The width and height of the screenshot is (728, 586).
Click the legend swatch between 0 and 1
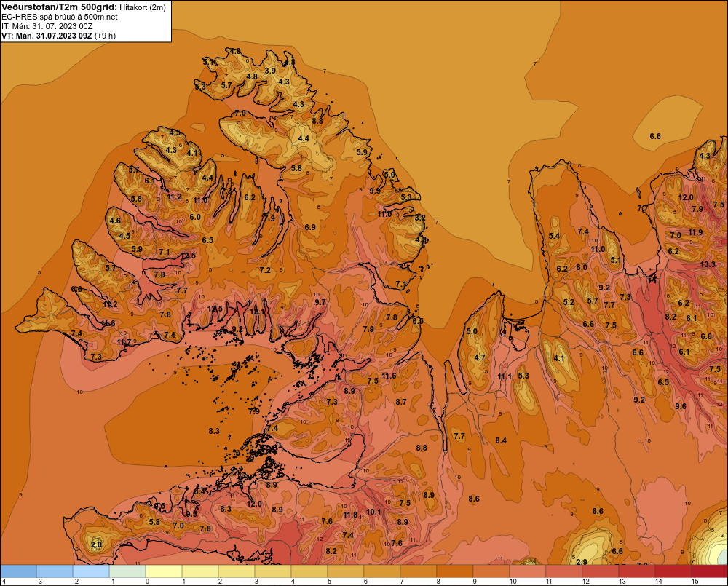(x=164, y=571)
